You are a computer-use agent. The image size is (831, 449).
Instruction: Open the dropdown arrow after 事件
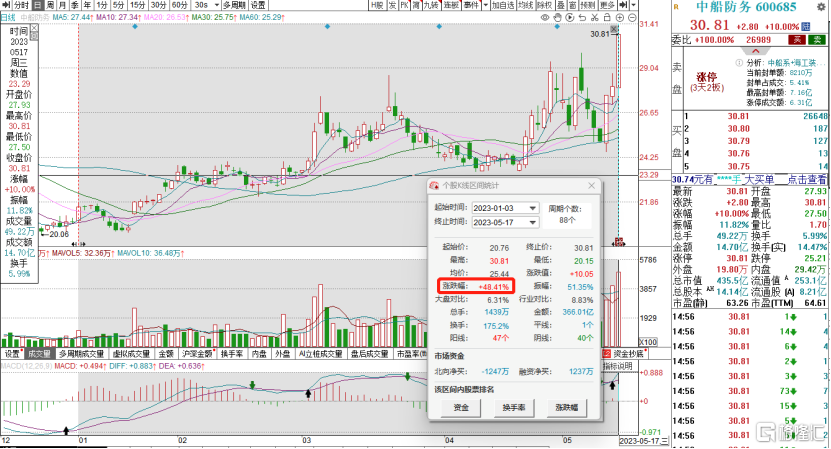point(485,5)
